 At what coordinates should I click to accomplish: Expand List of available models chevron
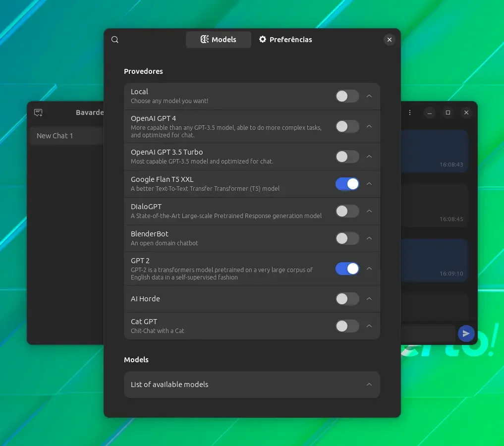pyautogui.click(x=369, y=385)
